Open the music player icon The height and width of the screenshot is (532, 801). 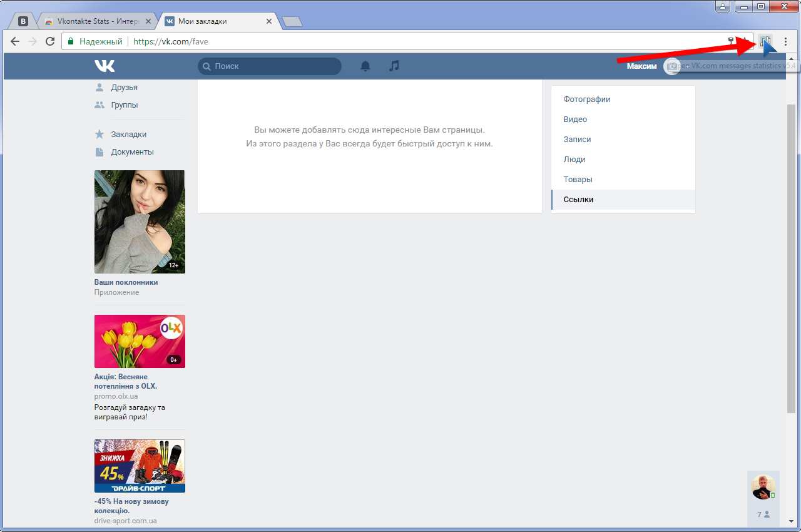pyautogui.click(x=394, y=66)
